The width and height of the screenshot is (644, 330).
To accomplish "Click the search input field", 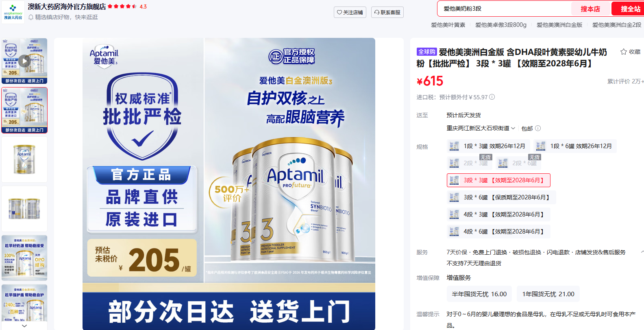I will pyautogui.click(x=504, y=9).
